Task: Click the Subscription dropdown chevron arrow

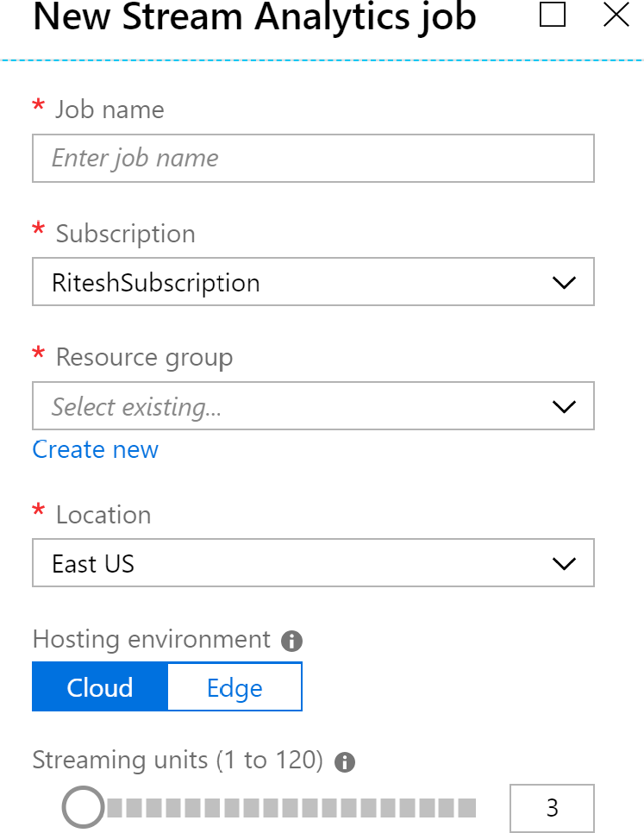Action: [x=563, y=282]
